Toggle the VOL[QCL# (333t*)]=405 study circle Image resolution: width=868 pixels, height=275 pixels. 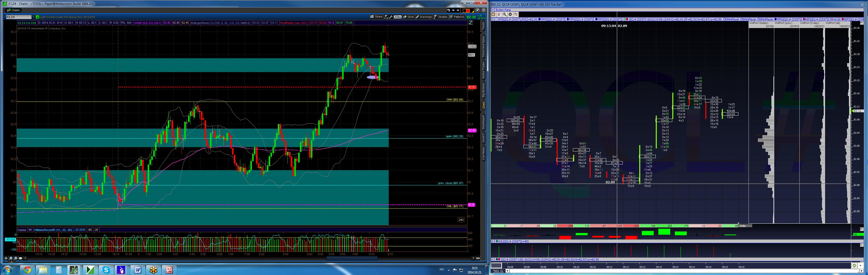pos(497,242)
